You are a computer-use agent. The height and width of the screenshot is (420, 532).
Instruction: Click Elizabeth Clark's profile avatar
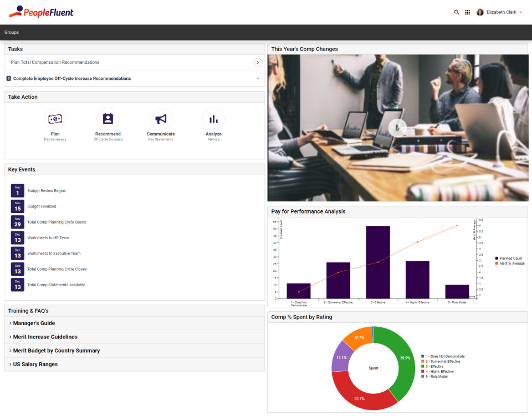(x=480, y=12)
